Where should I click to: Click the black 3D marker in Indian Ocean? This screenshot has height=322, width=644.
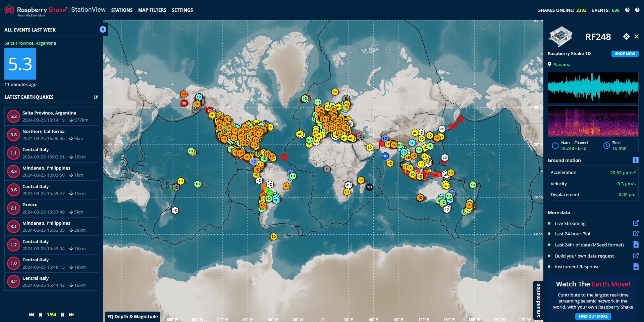(369, 187)
